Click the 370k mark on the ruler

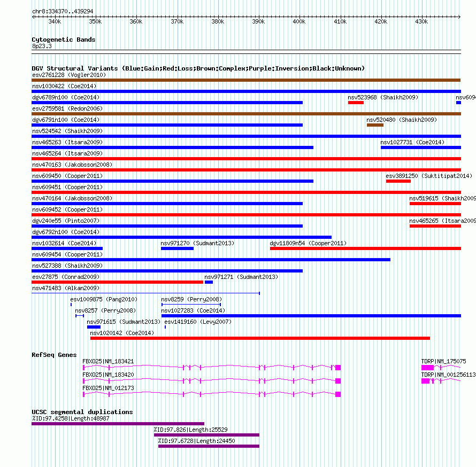(177, 21)
